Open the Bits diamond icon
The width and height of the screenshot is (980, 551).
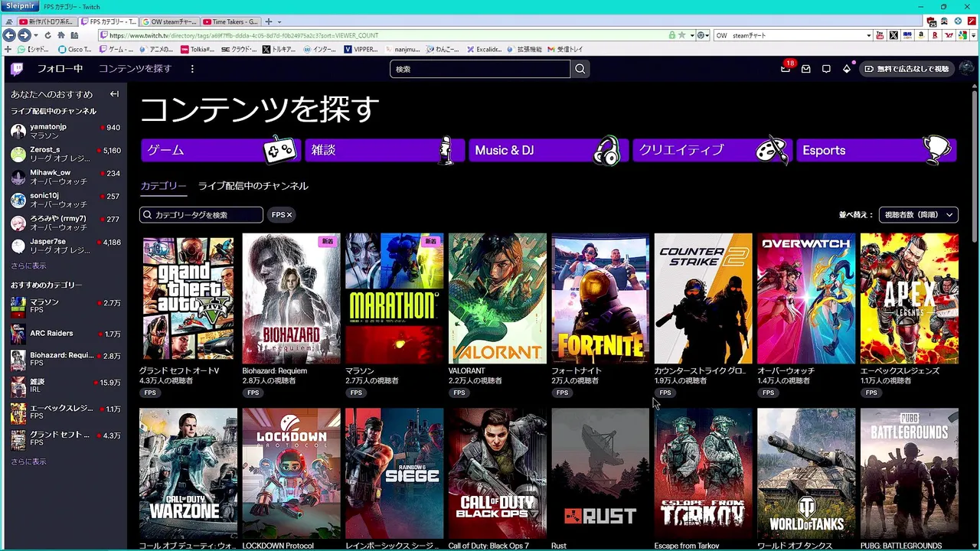pyautogui.click(x=847, y=69)
